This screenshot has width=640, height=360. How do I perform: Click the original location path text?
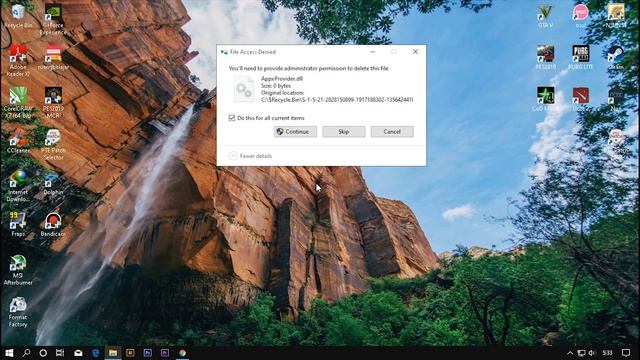pyautogui.click(x=337, y=100)
